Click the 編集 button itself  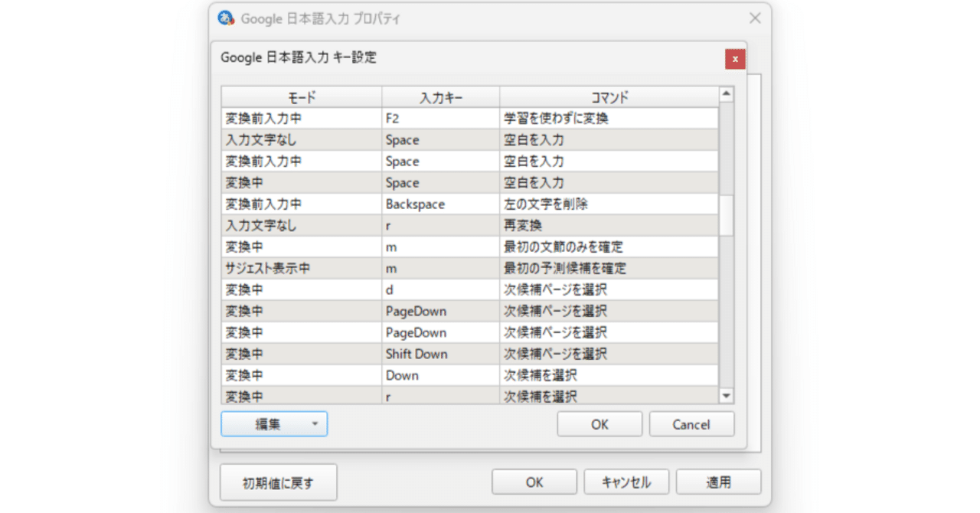(x=268, y=423)
